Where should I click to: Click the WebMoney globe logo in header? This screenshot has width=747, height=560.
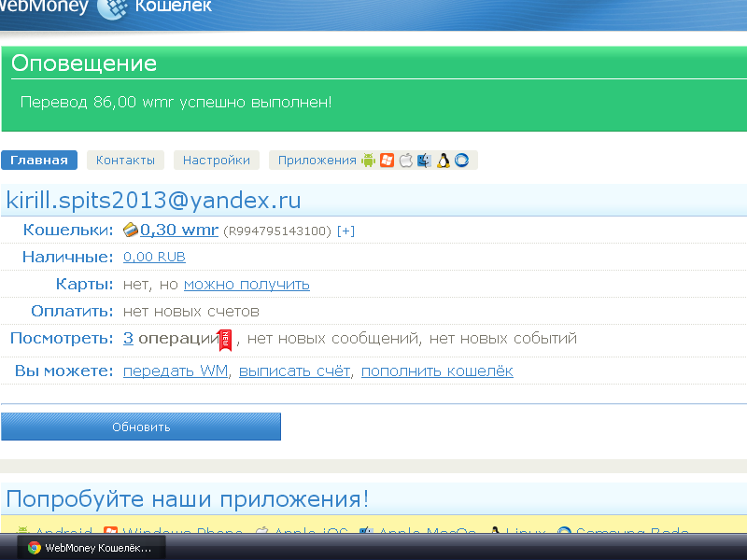[112, 8]
